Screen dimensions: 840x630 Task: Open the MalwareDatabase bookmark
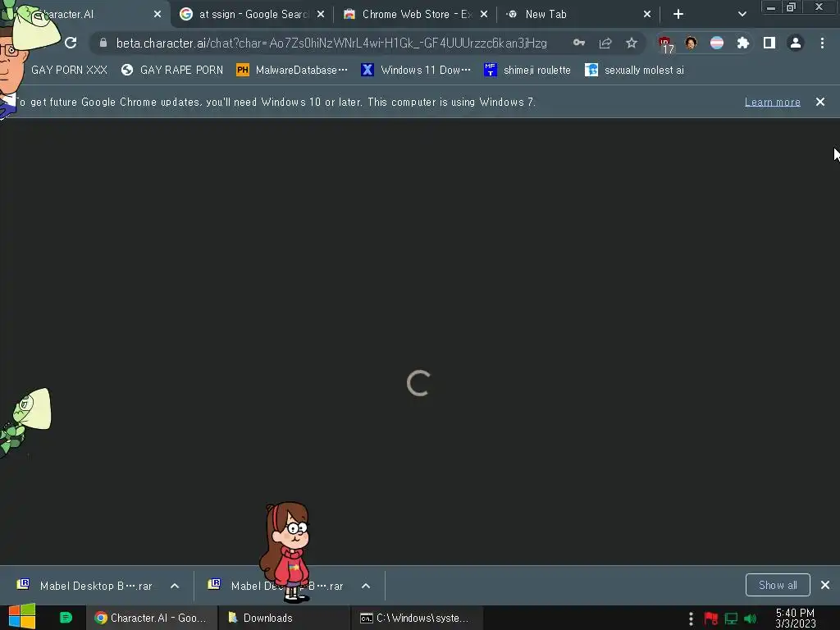tap(292, 71)
